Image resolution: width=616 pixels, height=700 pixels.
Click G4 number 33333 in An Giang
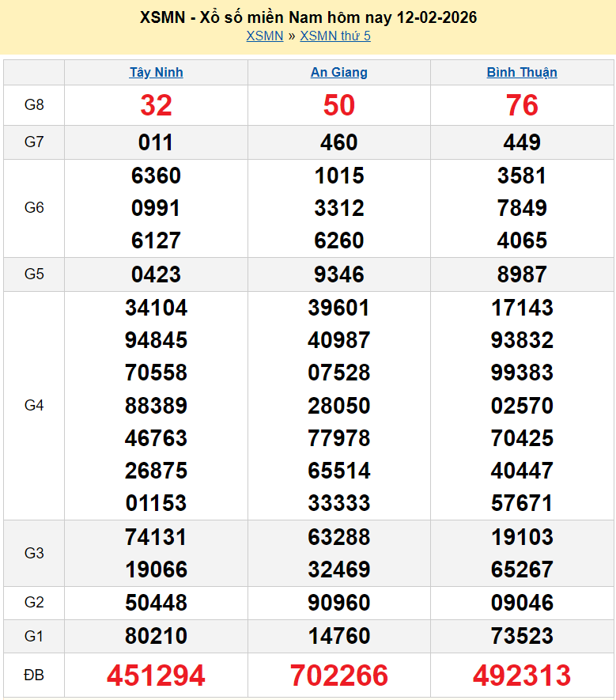(338, 503)
